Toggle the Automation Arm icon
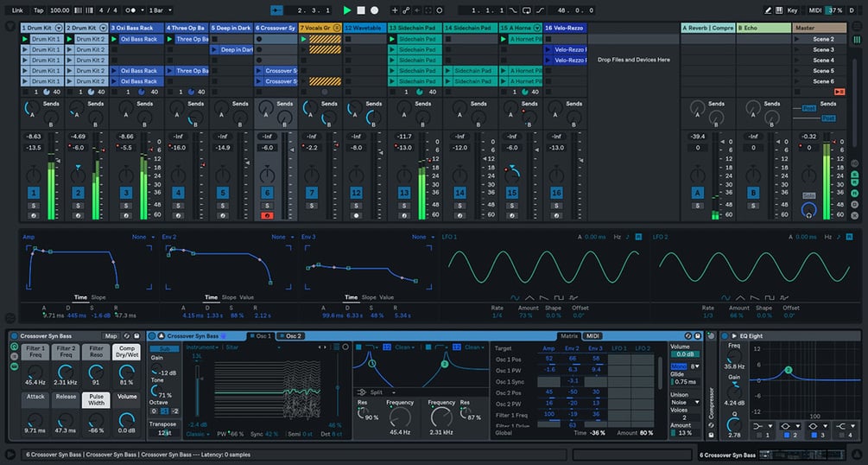This screenshot has width=868, height=465. (406, 10)
